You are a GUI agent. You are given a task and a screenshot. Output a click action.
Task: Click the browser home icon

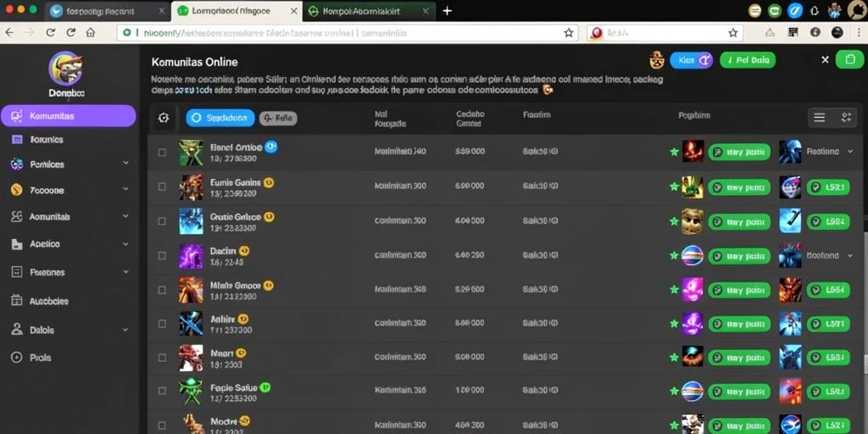pyautogui.click(x=90, y=33)
